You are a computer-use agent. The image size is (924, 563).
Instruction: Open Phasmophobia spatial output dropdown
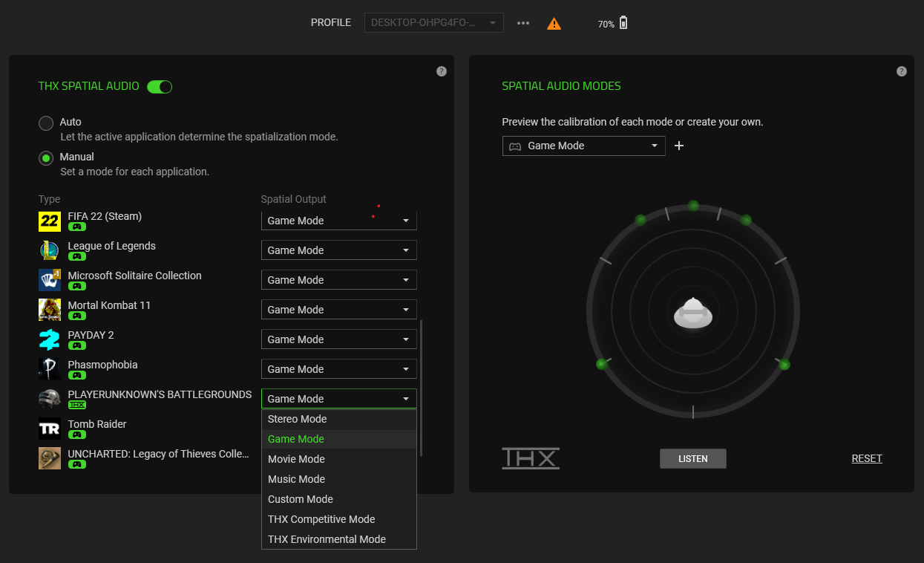pyautogui.click(x=339, y=369)
